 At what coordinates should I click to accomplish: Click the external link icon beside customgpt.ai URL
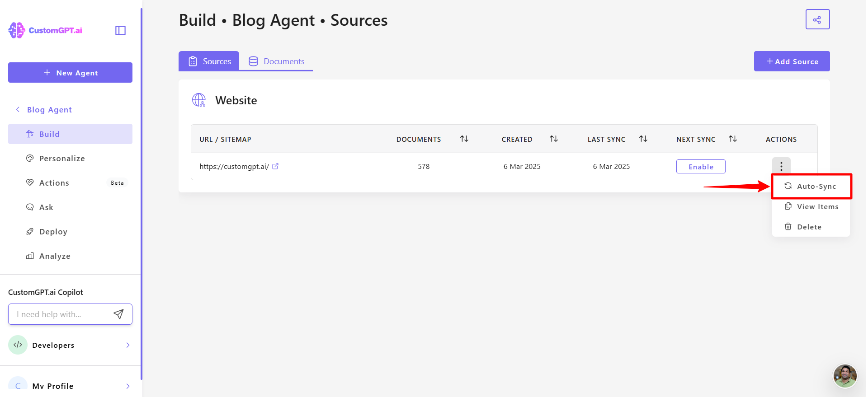click(275, 166)
